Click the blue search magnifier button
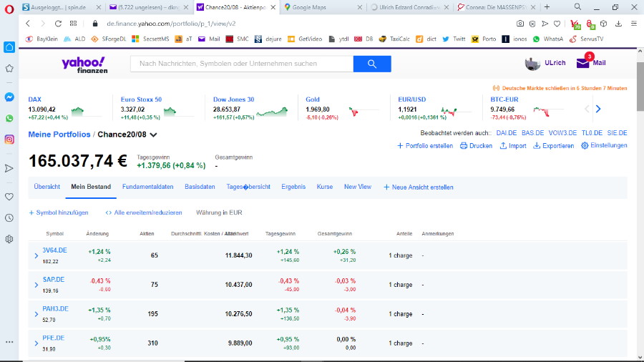644x362 pixels. pos(372,64)
